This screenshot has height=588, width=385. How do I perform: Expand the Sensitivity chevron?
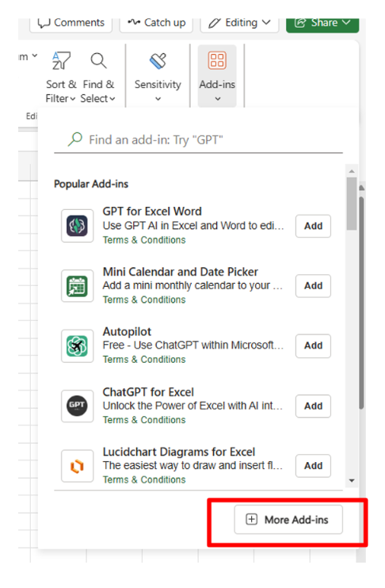pyautogui.click(x=158, y=99)
